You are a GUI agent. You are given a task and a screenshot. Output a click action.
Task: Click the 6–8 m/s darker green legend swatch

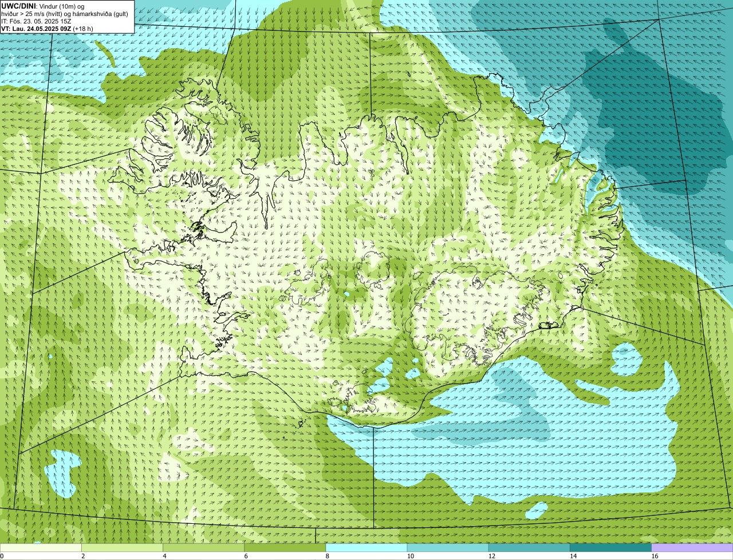point(285,547)
